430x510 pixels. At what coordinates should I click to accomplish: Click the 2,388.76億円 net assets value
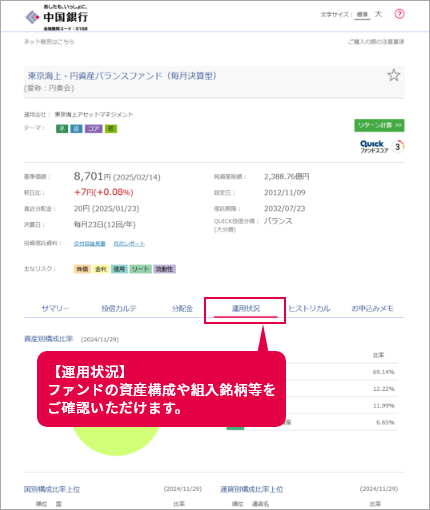287,176
